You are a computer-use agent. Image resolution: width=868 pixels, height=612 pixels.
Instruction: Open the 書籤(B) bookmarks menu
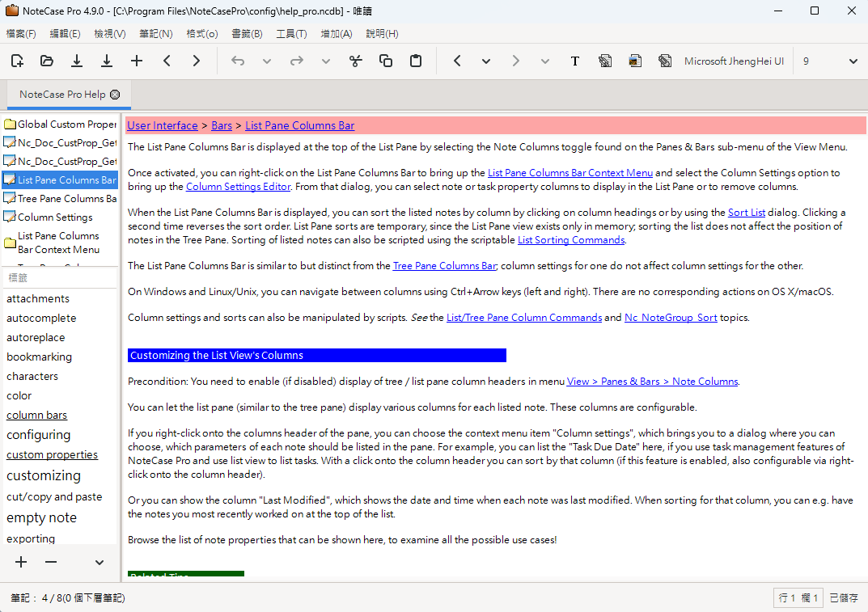247,34
